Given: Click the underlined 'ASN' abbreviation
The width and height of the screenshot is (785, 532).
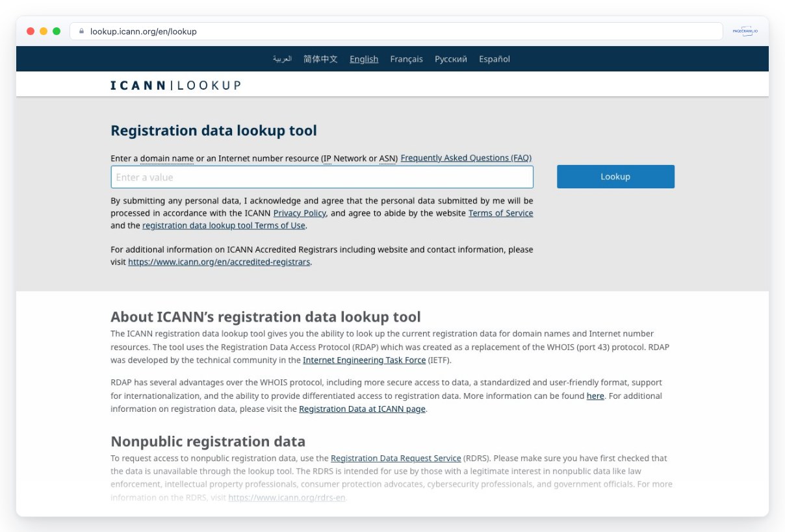Looking at the screenshot, I should [x=387, y=158].
